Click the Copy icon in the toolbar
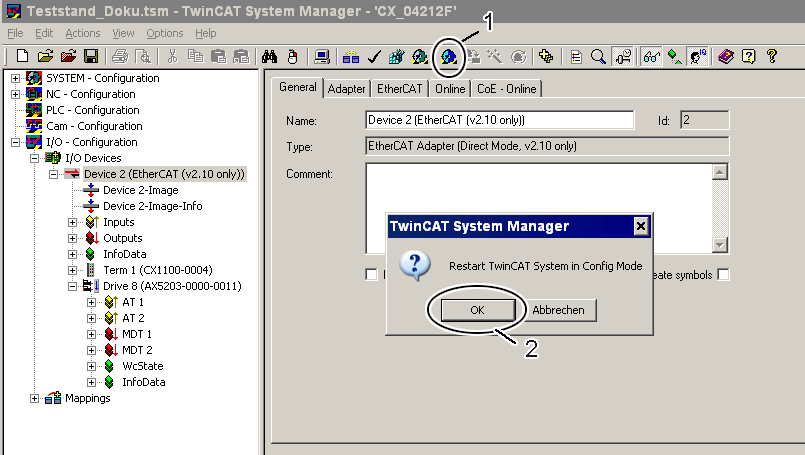The height and width of the screenshot is (455, 805). click(196, 56)
